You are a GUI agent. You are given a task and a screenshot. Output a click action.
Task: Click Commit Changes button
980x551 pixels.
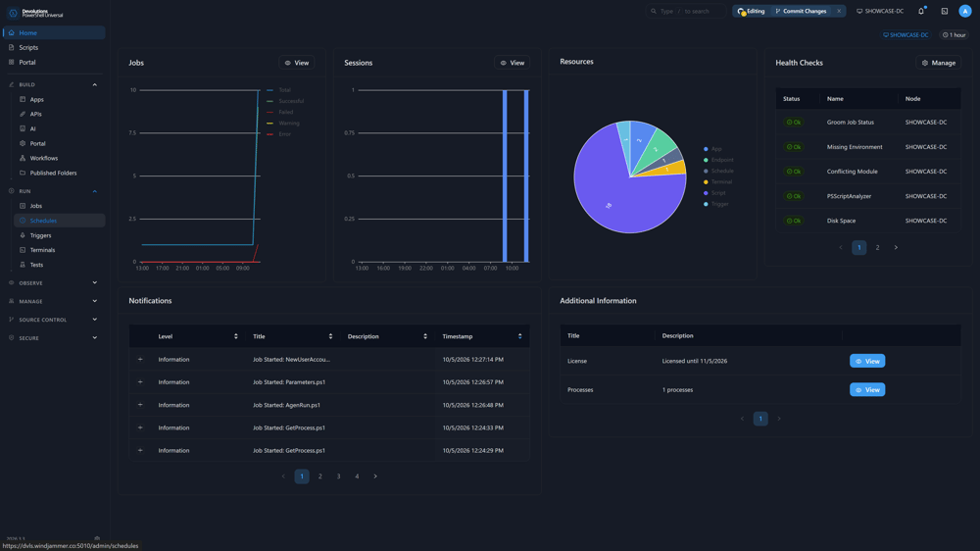coord(802,11)
